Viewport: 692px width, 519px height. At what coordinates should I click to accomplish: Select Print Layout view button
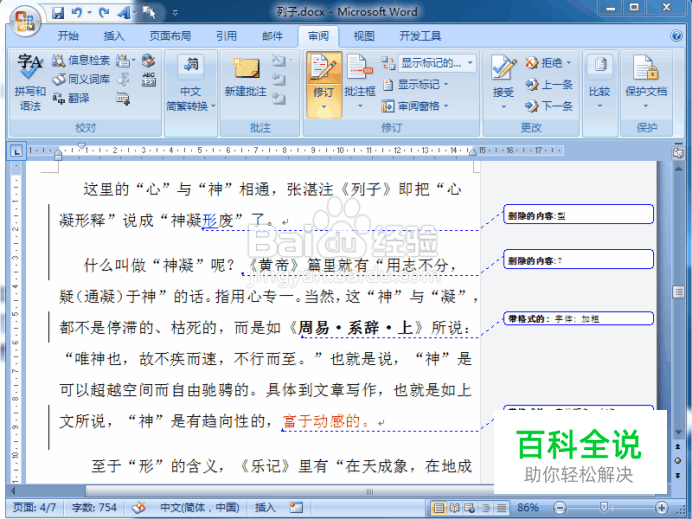438,508
